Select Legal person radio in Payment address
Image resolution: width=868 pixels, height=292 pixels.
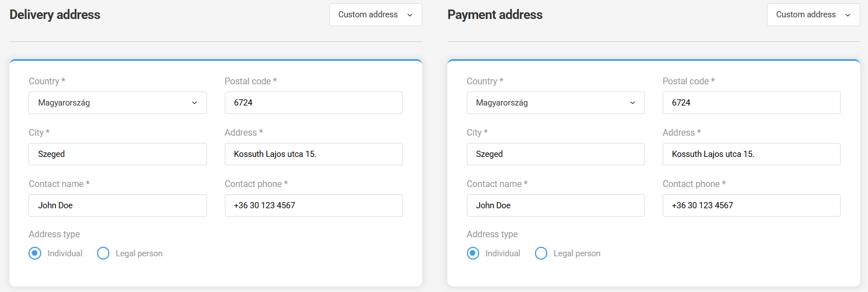[x=541, y=253]
